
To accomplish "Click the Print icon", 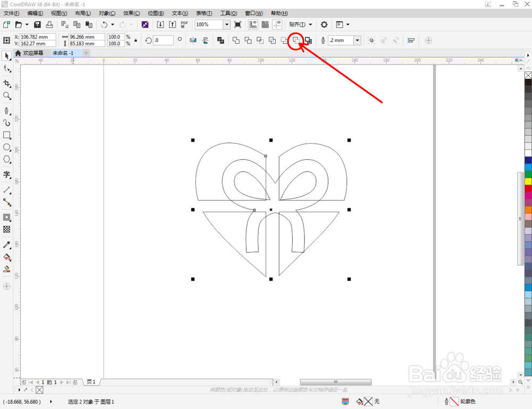I will coord(49,24).
